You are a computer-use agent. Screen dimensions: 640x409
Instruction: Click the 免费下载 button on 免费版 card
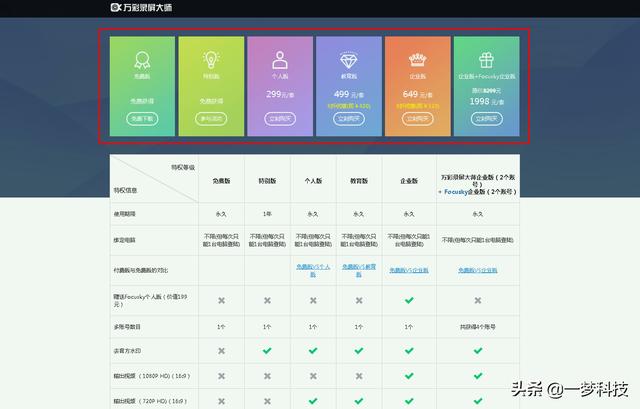(142, 119)
